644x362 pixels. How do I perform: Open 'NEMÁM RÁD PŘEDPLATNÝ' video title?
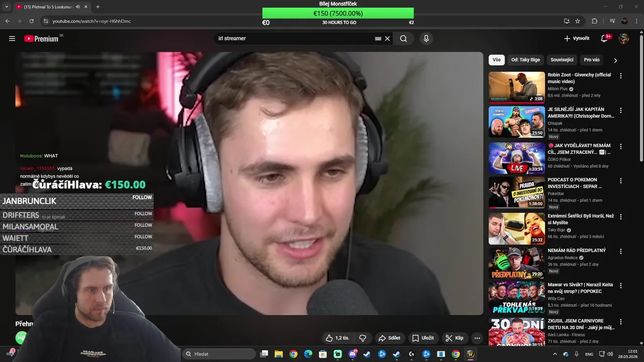(577, 250)
